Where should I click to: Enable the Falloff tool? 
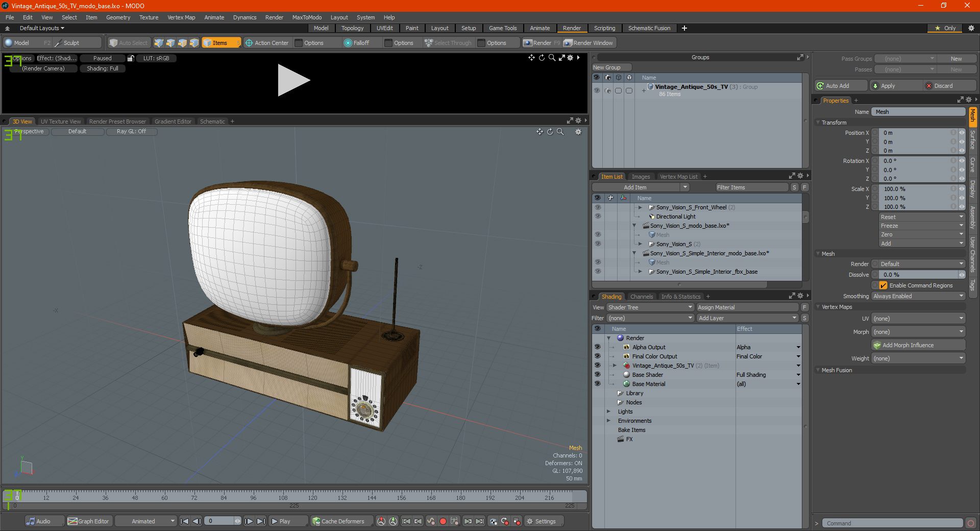(357, 43)
